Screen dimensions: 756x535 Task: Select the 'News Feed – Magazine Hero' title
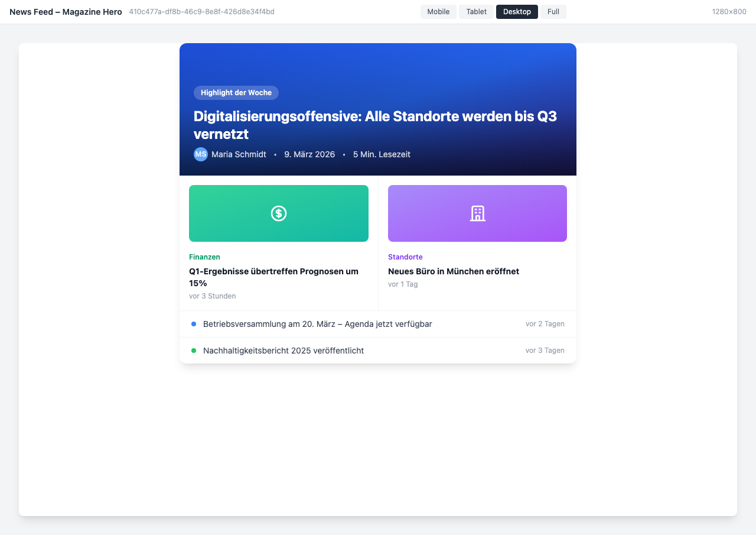pyautogui.click(x=65, y=11)
